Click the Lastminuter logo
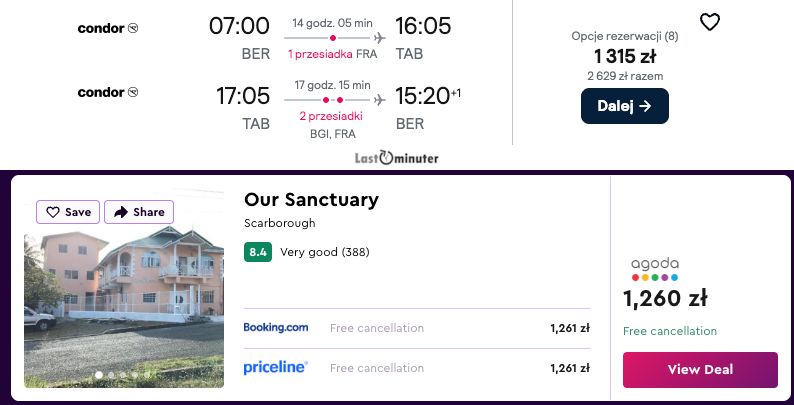The image size is (794, 405). 396,158
